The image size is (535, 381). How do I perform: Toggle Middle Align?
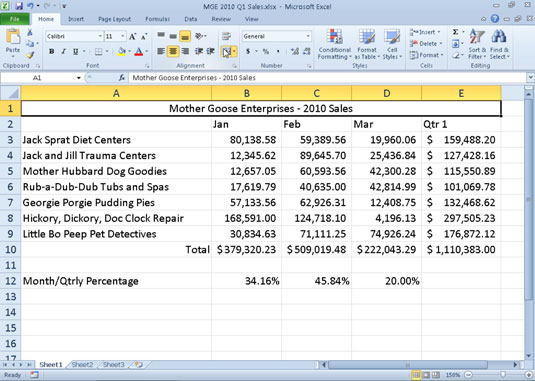[x=173, y=36]
